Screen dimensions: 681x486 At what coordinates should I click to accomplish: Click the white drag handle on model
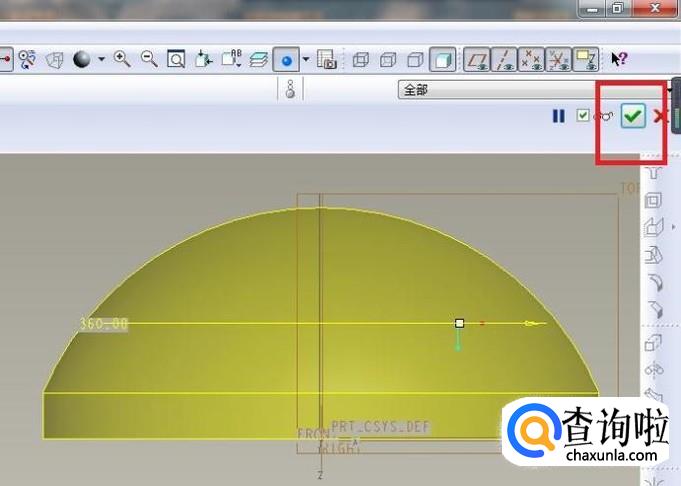tap(459, 323)
